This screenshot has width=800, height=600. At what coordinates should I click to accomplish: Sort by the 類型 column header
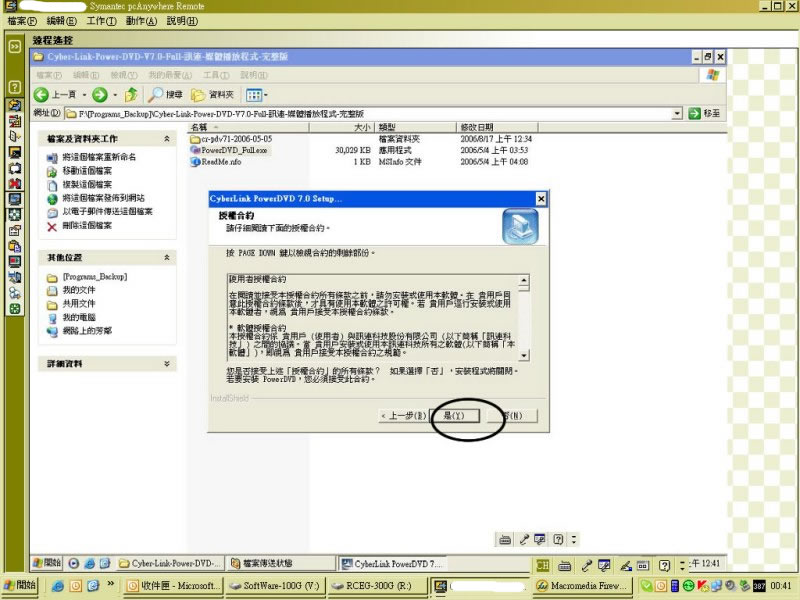pyautogui.click(x=415, y=127)
